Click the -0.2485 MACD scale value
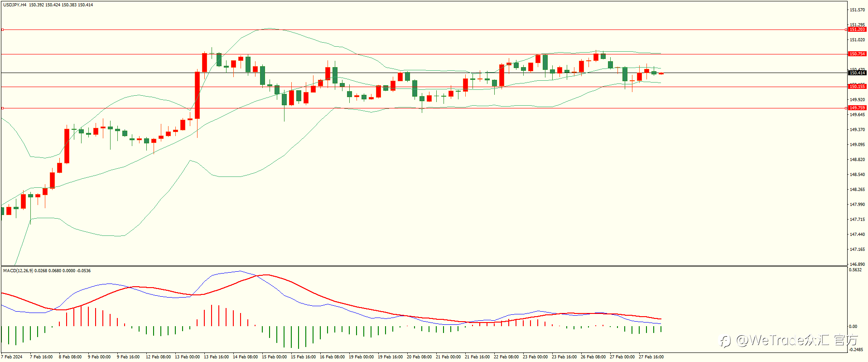868x362 pixels. pyautogui.click(x=855, y=350)
